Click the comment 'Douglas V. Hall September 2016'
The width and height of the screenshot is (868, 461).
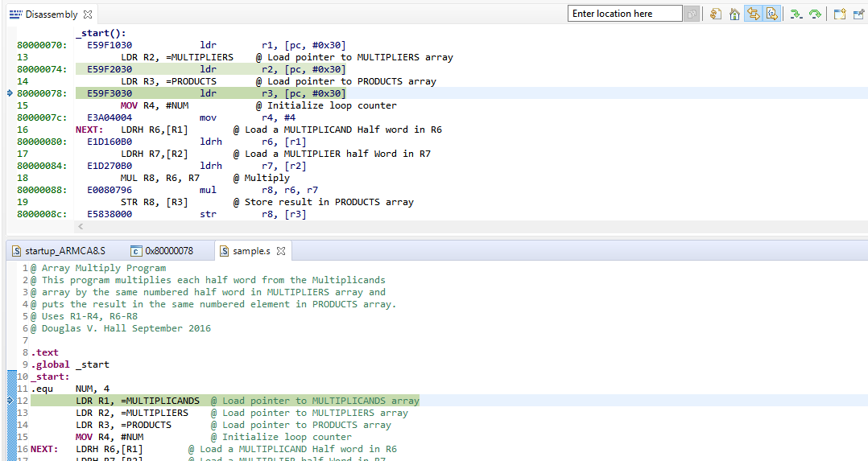(x=126, y=328)
